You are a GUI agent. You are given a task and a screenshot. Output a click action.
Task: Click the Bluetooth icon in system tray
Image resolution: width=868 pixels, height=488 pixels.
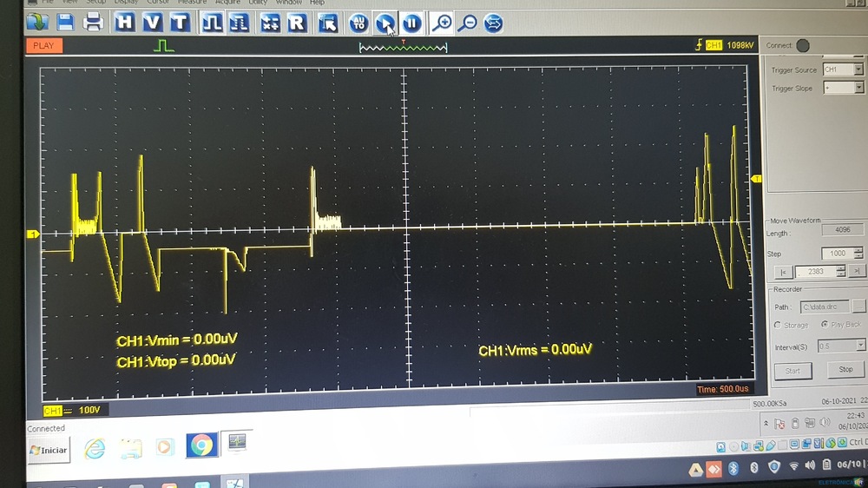click(x=733, y=469)
